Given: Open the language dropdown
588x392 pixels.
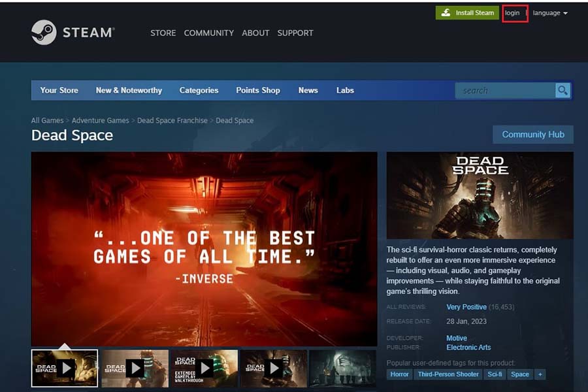Looking at the screenshot, I should 550,13.
